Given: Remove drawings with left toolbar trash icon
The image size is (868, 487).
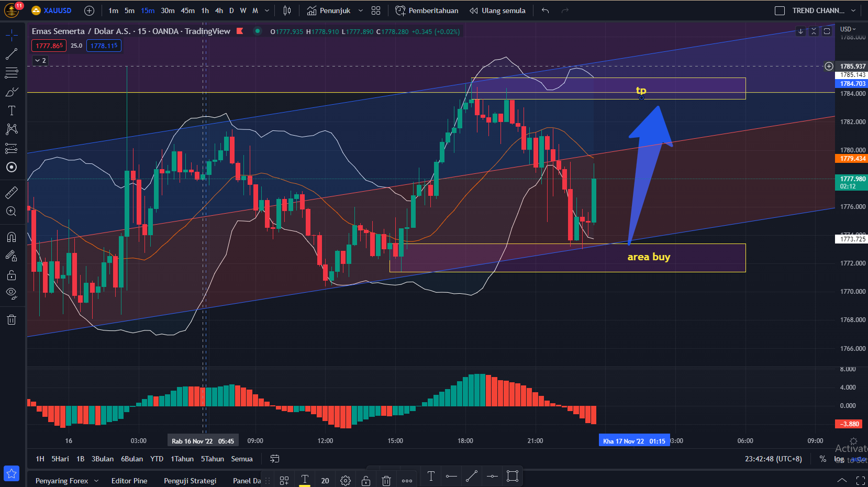Looking at the screenshot, I should point(12,319).
